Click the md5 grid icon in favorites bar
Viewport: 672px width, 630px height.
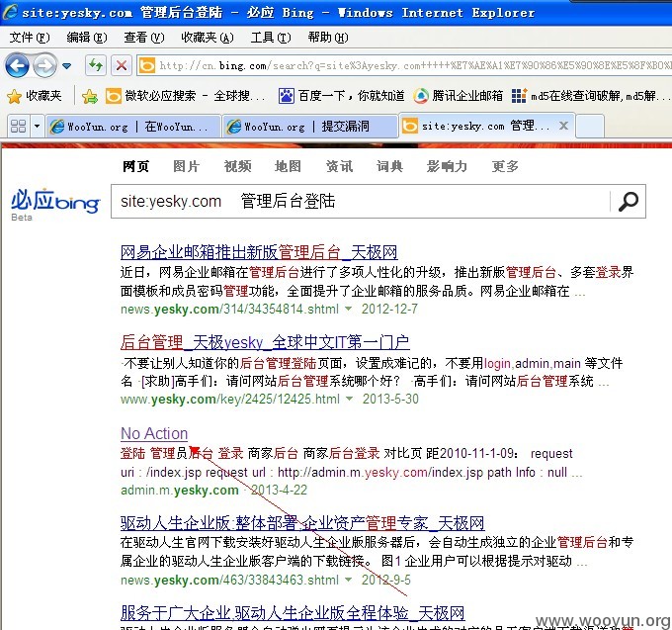coord(519,96)
